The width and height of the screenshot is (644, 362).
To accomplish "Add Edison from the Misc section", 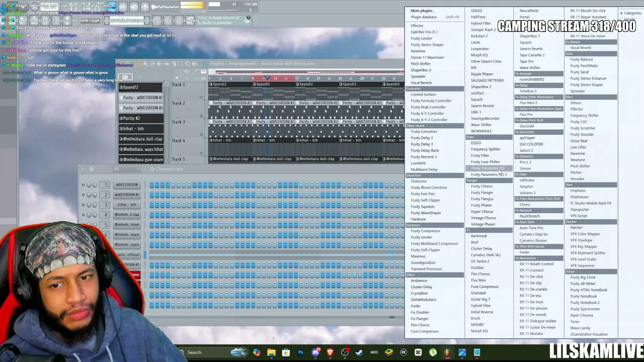I will tap(576, 103).
